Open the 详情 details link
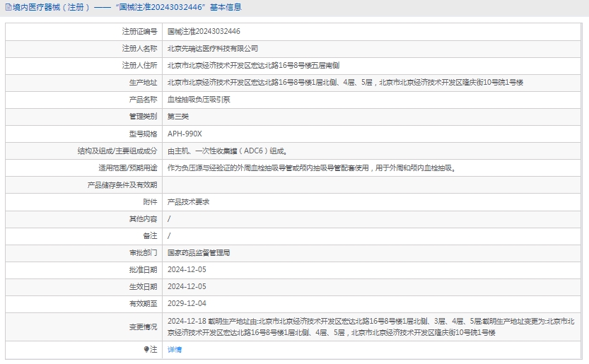Screen dimensions: 589x364 [x=174, y=350]
